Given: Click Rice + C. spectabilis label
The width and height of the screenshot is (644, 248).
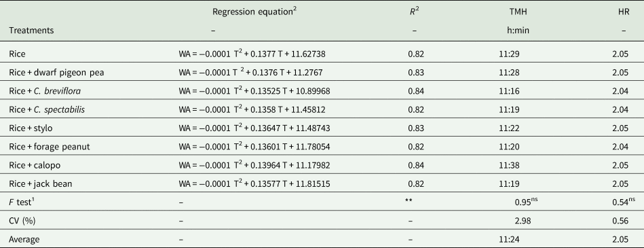Looking at the screenshot, I should pos(47,110).
